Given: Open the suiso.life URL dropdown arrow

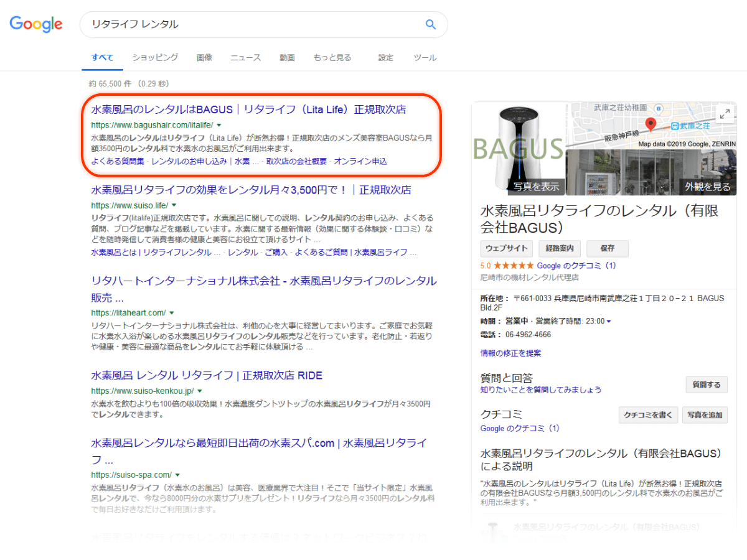Looking at the screenshot, I should [x=174, y=205].
